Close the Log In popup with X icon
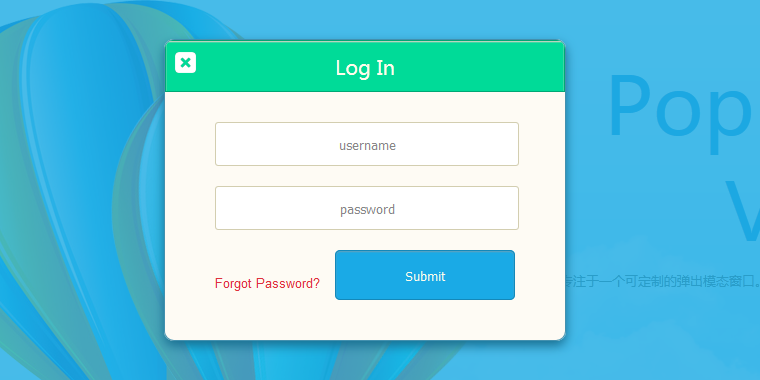760x380 pixels. pos(185,63)
